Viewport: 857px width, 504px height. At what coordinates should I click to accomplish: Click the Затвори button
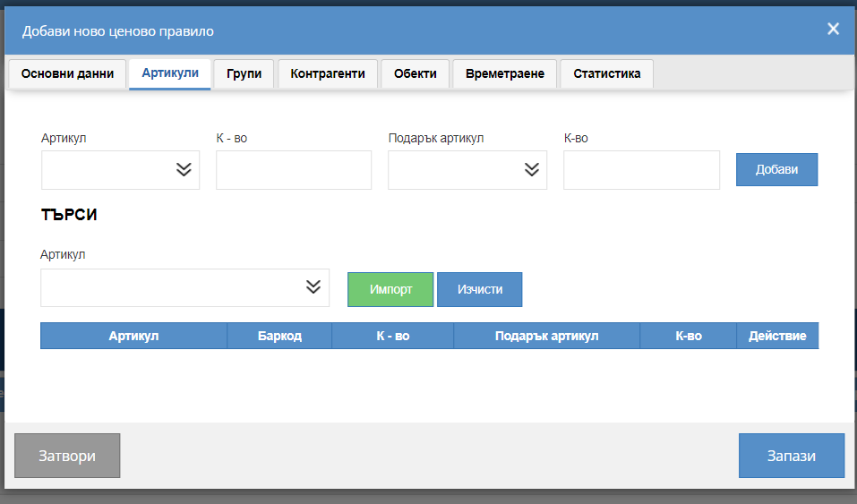(x=67, y=456)
